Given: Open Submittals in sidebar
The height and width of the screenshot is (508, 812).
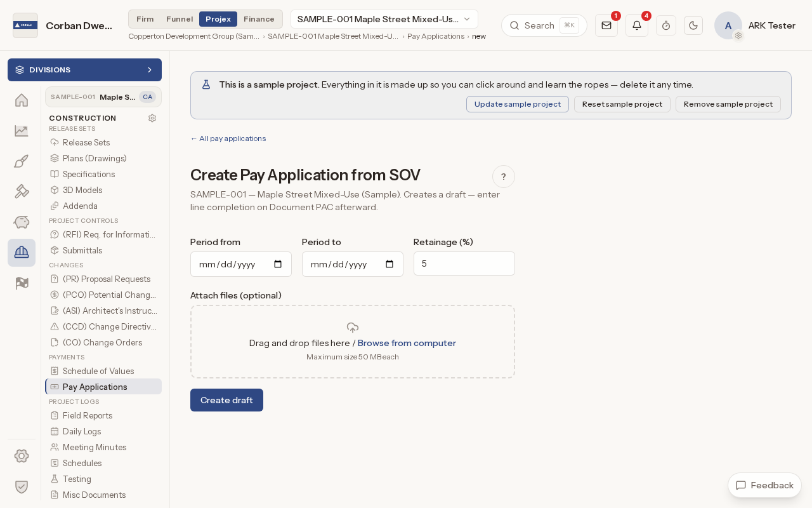Looking at the screenshot, I should (103, 250).
